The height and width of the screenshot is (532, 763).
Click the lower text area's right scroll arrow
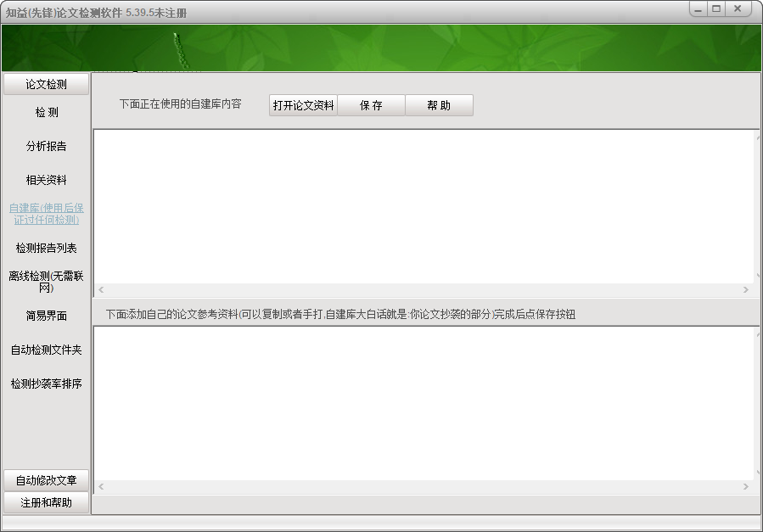pyautogui.click(x=746, y=487)
